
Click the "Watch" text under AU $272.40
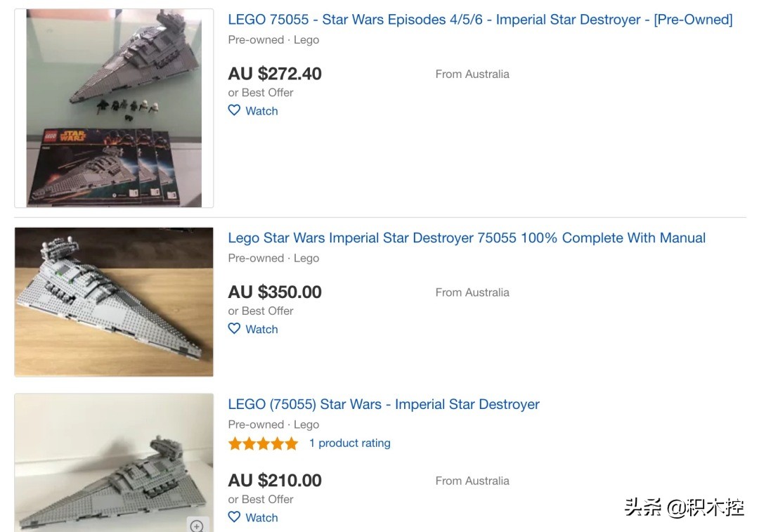pyautogui.click(x=261, y=111)
